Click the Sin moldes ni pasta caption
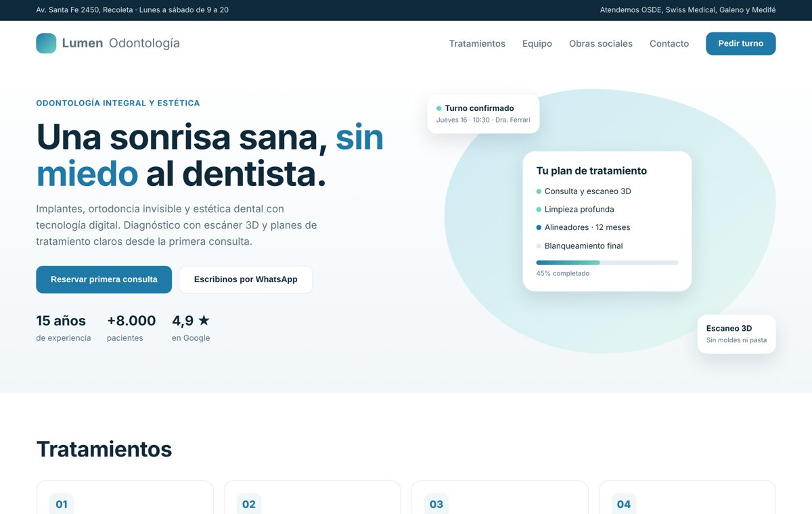The height and width of the screenshot is (514, 812). tap(736, 340)
